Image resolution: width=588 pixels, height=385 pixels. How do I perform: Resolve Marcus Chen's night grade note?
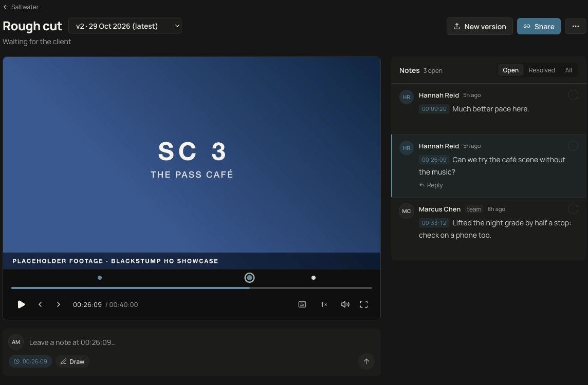[573, 209]
